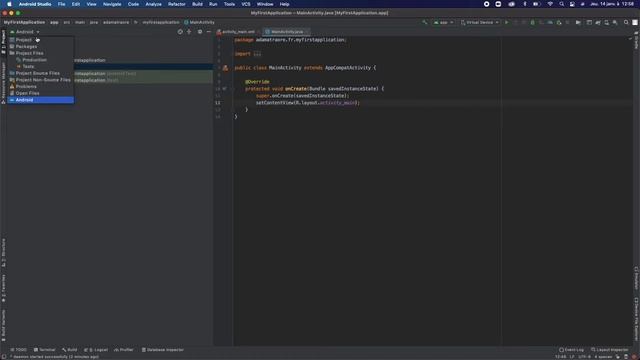The height and width of the screenshot is (360, 640).
Task: Open the Gradle side panel tab
Action: [x=636, y=40]
